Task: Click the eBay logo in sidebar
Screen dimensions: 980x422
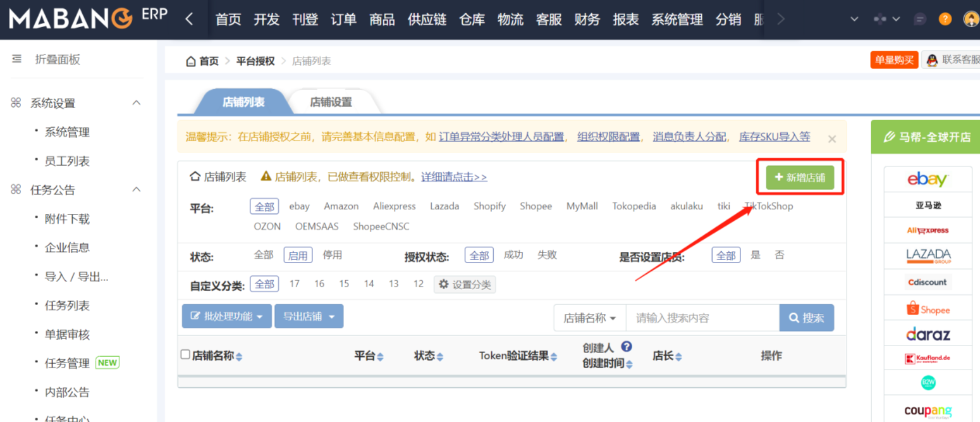Action: (928, 180)
